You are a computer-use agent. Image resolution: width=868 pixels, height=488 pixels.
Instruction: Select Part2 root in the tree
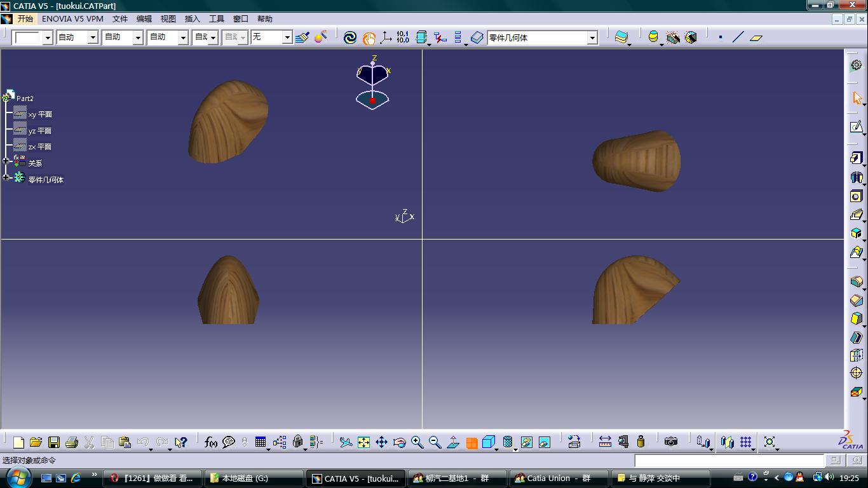click(x=25, y=98)
